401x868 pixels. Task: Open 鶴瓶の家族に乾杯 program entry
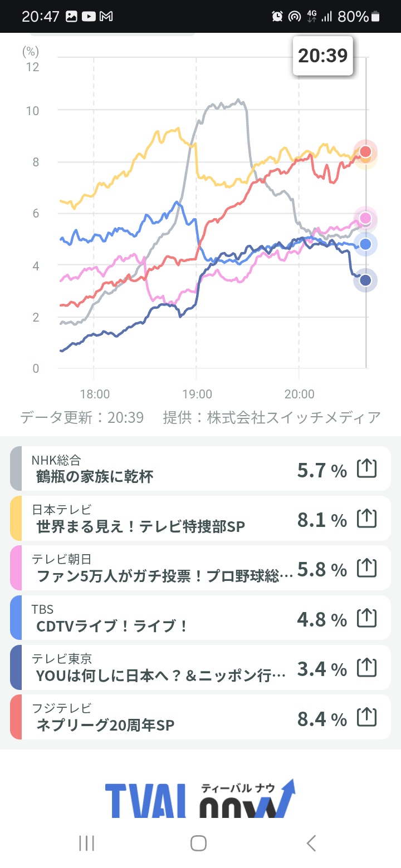95,476
